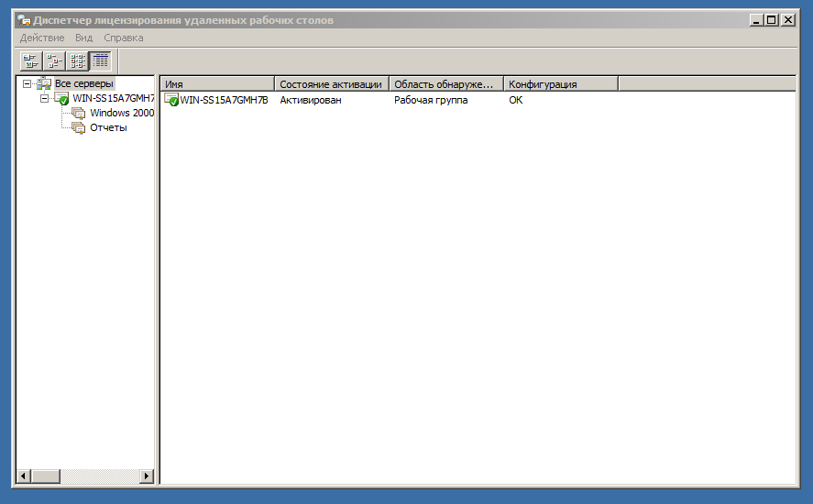Click the Отчеты node icon in the tree

pos(78,127)
